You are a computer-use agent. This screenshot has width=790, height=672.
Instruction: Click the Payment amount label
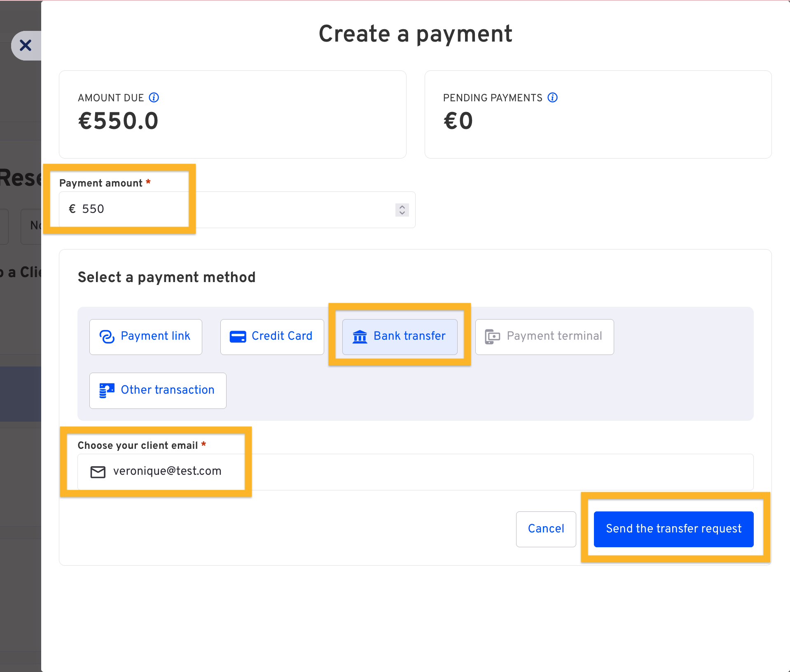click(x=101, y=183)
